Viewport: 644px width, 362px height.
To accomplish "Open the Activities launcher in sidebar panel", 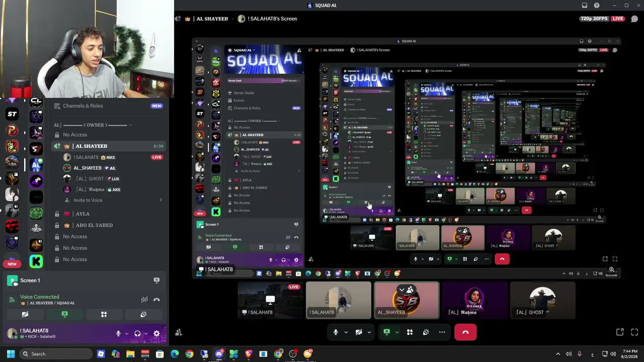I will pyautogui.click(x=104, y=314).
